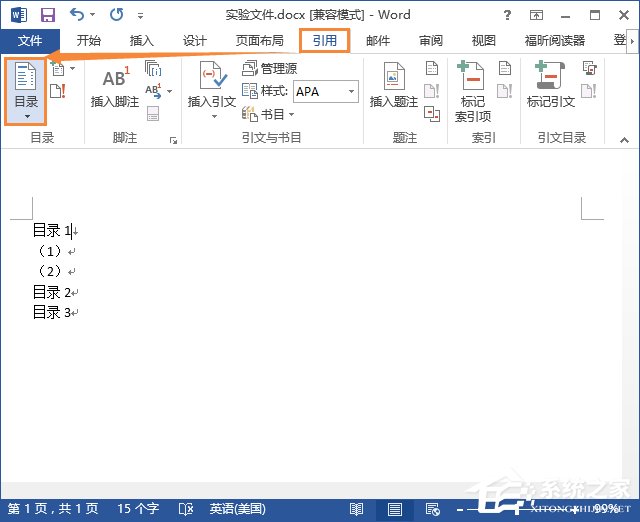Click the Undo arrow icon
The height and width of the screenshot is (522, 640).
point(78,16)
